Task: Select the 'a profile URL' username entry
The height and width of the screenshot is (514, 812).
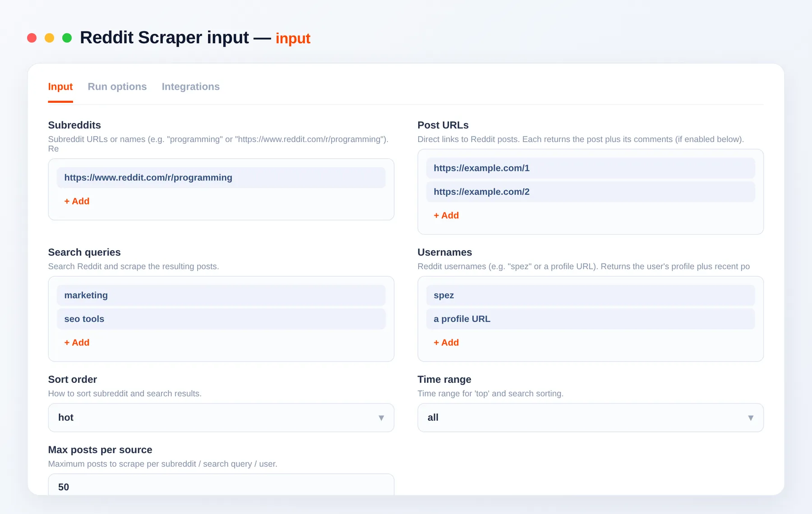Action: coord(591,319)
